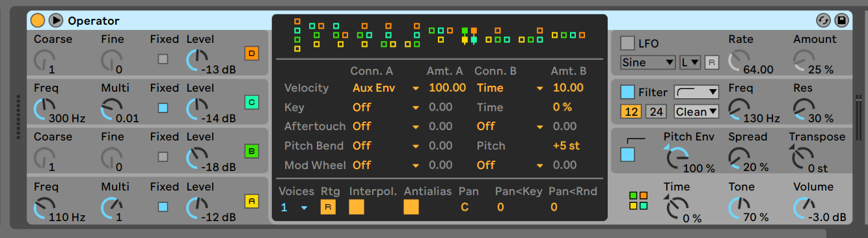Screen dimensions: 868x238
Task: Click the fold/unfold triangle next to Operator
Action: coord(56,21)
